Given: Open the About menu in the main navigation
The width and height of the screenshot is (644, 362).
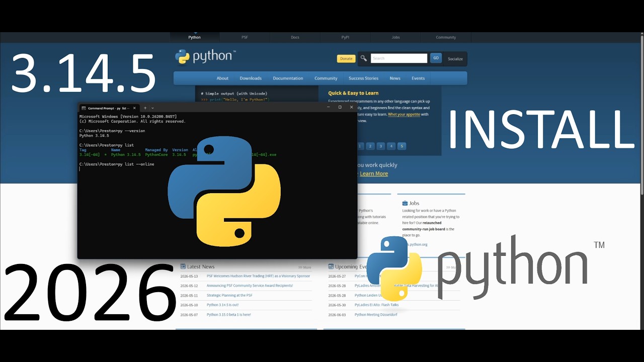Looking at the screenshot, I should 222,78.
